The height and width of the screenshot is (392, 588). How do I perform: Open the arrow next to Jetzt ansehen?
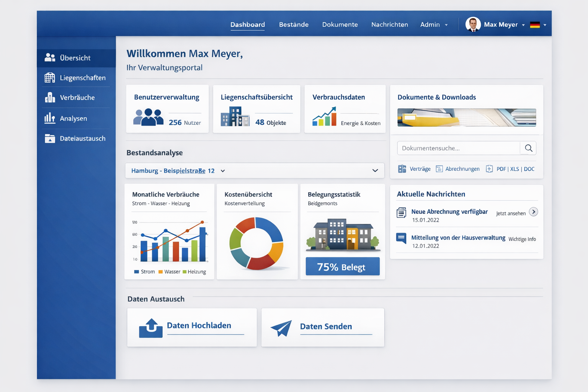coord(533,212)
